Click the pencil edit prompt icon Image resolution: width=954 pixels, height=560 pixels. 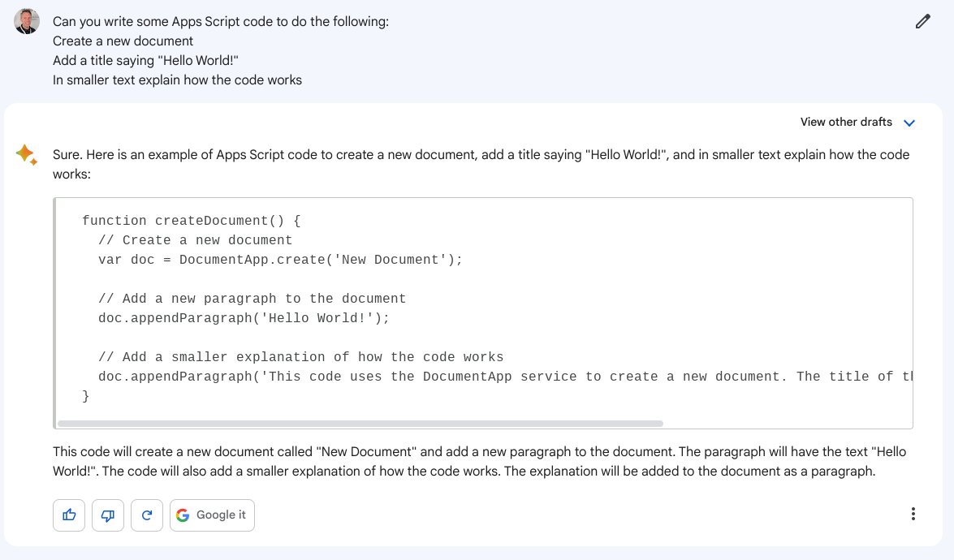[922, 21]
